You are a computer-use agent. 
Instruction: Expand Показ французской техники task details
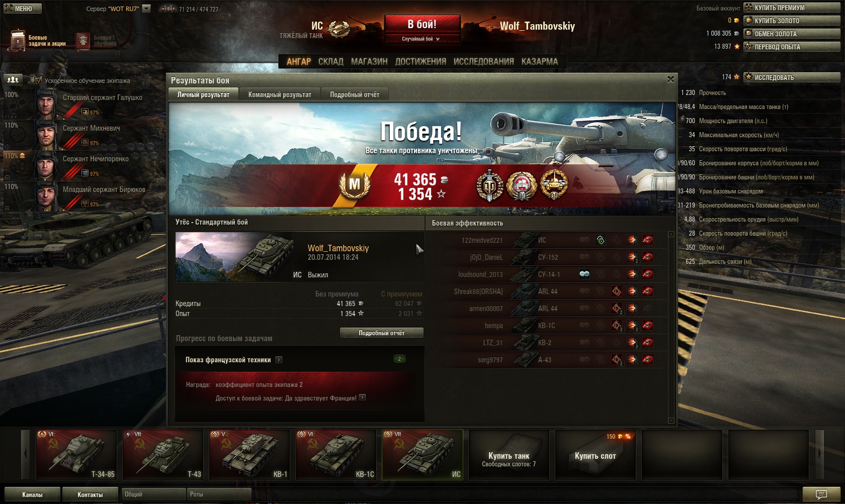click(279, 360)
